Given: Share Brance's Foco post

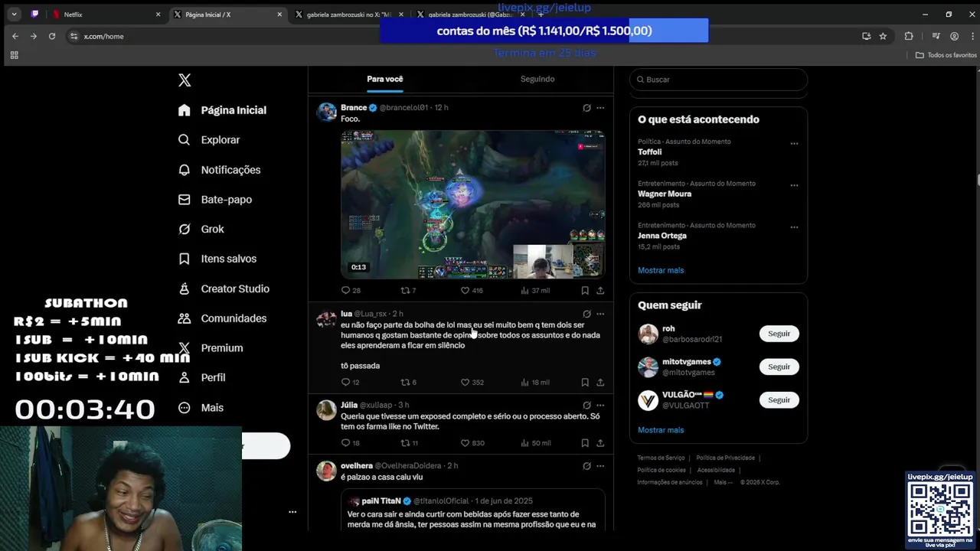Looking at the screenshot, I should pyautogui.click(x=600, y=291).
